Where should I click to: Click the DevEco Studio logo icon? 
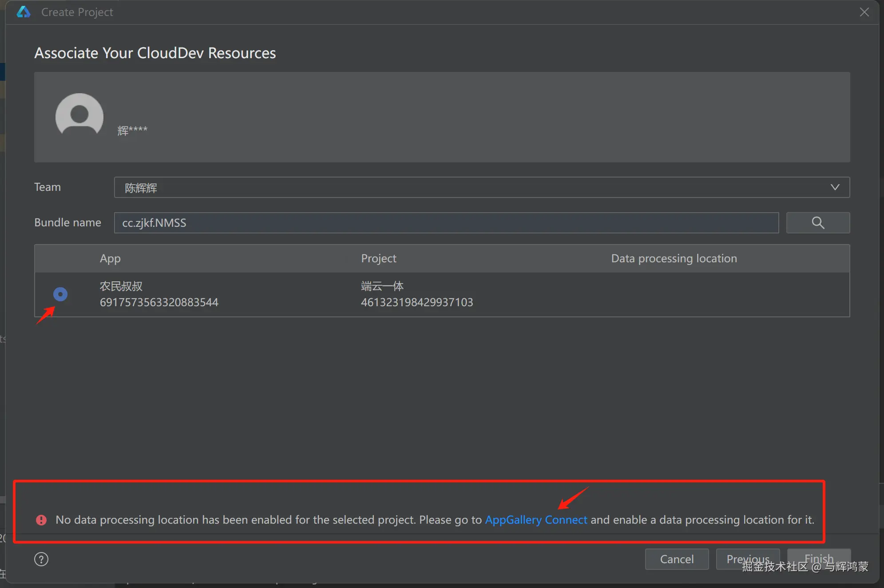pyautogui.click(x=24, y=12)
